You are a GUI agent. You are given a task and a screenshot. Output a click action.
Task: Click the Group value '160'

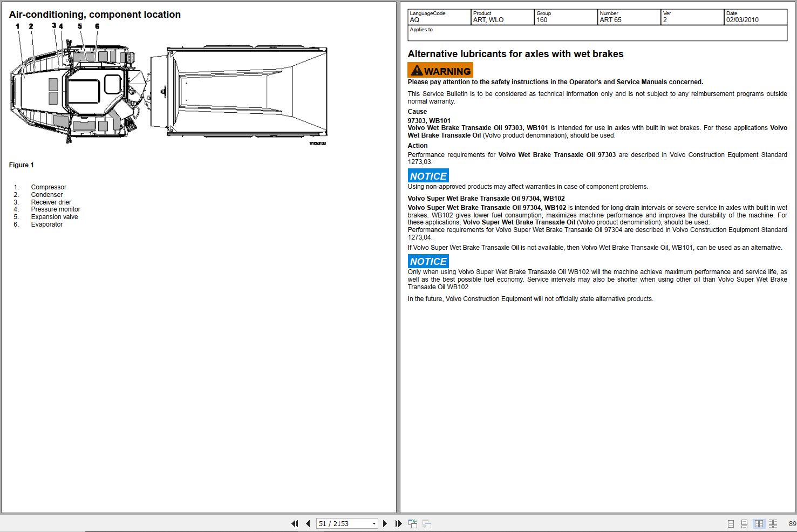[542, 20]
